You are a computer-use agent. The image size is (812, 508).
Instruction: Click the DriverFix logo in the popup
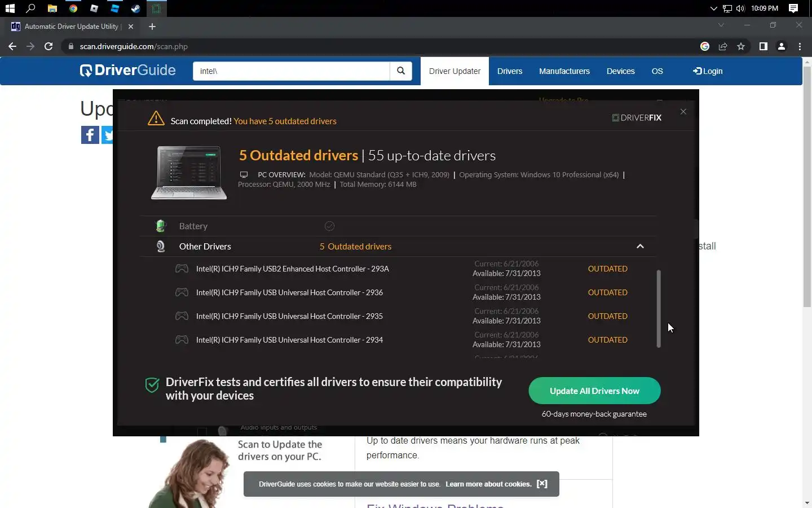[637, 118]
